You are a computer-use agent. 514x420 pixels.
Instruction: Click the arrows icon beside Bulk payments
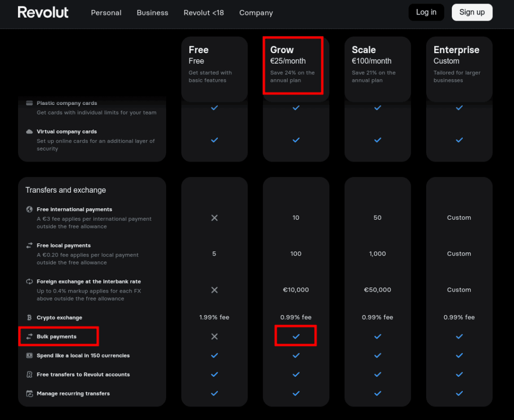coord(30,336)
